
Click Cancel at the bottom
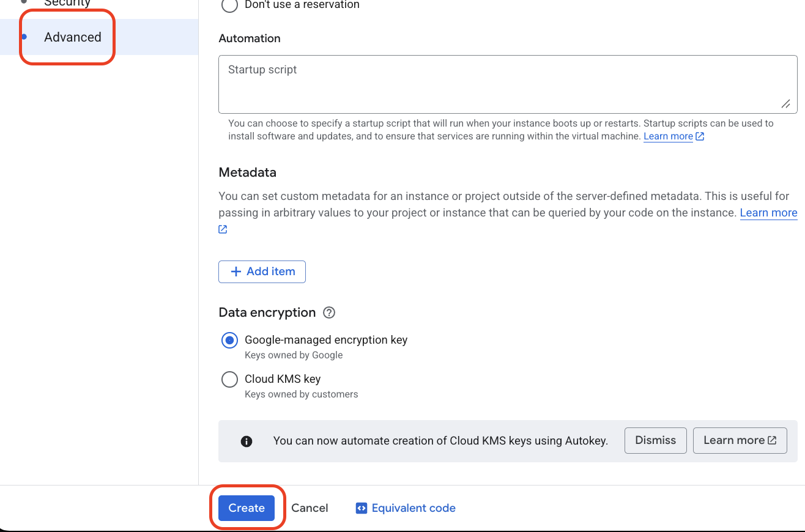(x=310, y=508)
